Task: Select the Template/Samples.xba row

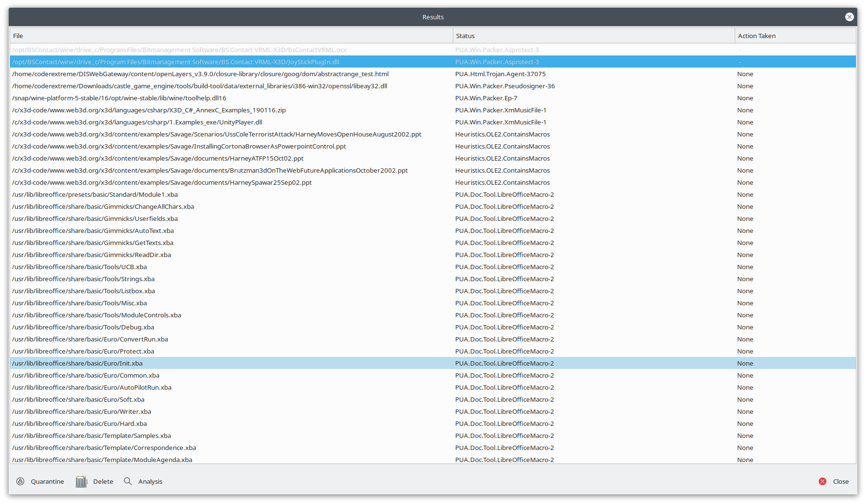Action: pyautogui.click(x=92, y=436)
